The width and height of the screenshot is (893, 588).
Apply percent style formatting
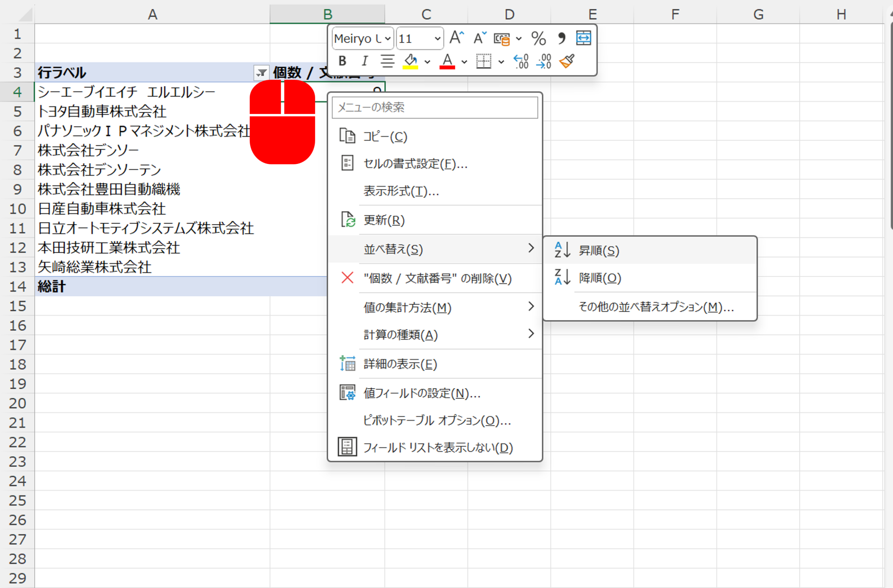point(539,38)
